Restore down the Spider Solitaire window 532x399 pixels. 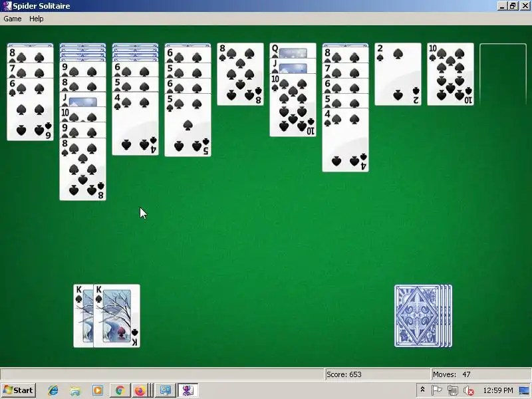pos(513,6)
